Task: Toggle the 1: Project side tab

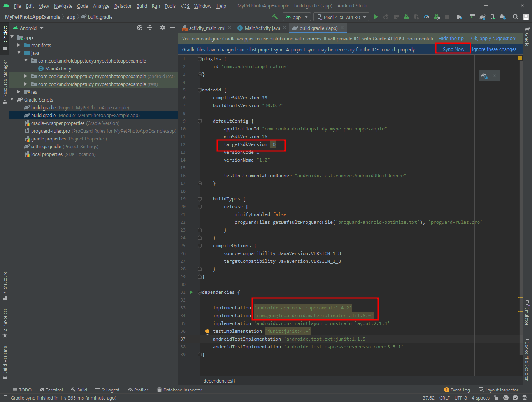Action: 5,39
